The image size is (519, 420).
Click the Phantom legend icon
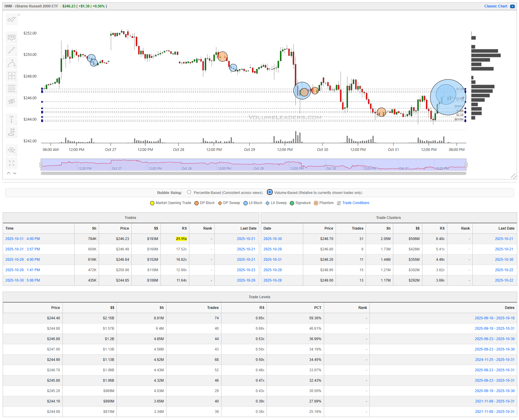pyautogui.click(x=316, y=203)
